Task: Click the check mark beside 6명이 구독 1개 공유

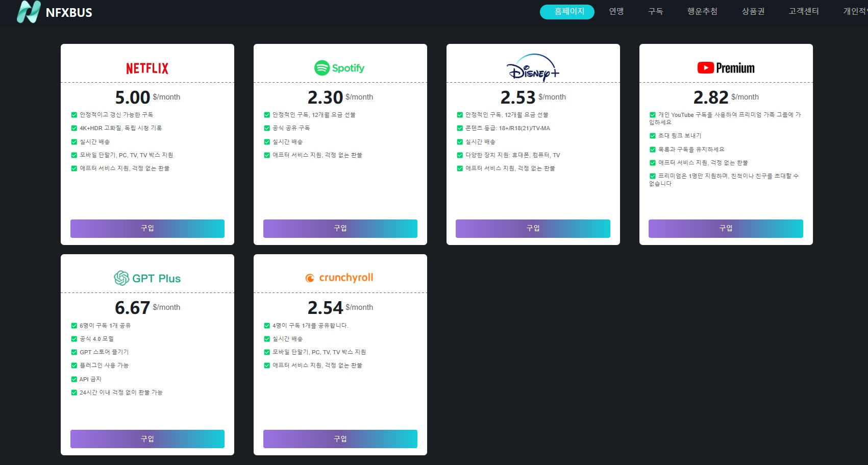Action: 74,326
